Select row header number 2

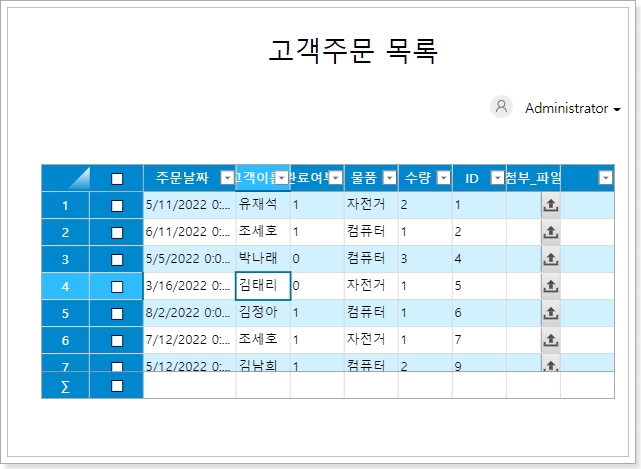point(65,232)
